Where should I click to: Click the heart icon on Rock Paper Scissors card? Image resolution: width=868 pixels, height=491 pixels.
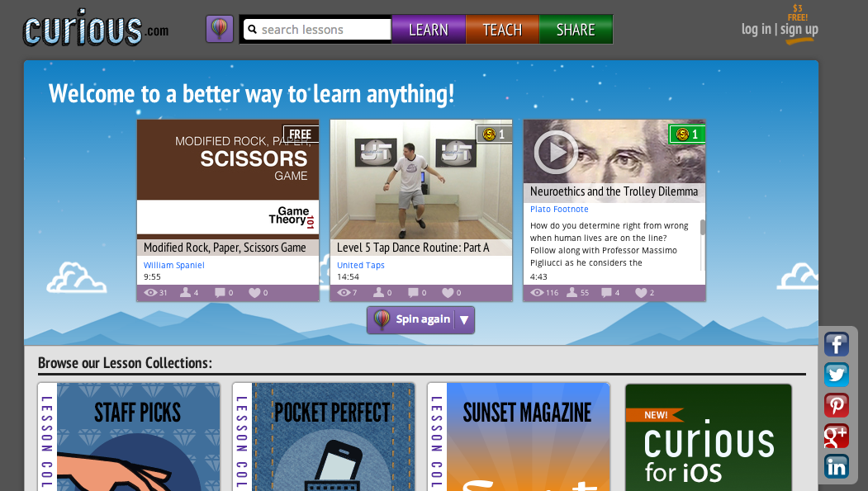254,292
